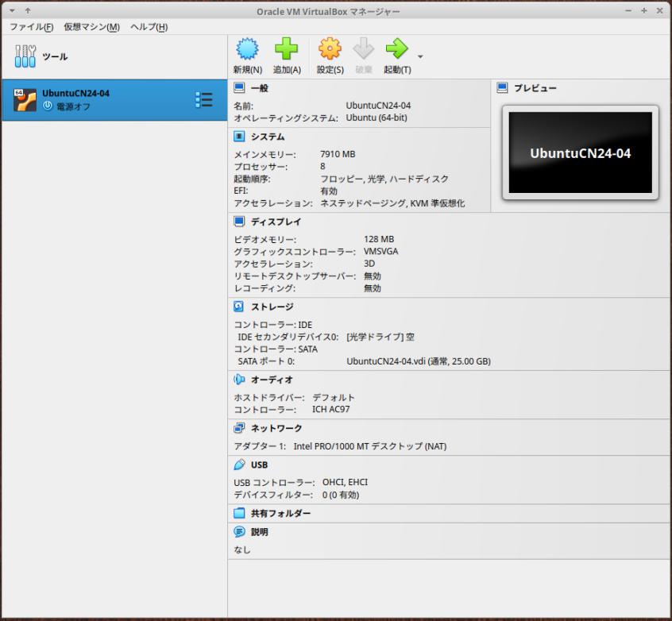Click the [光学ドライブ] 空 optical drive entry
672x621 pixels.
pos(380,337)
